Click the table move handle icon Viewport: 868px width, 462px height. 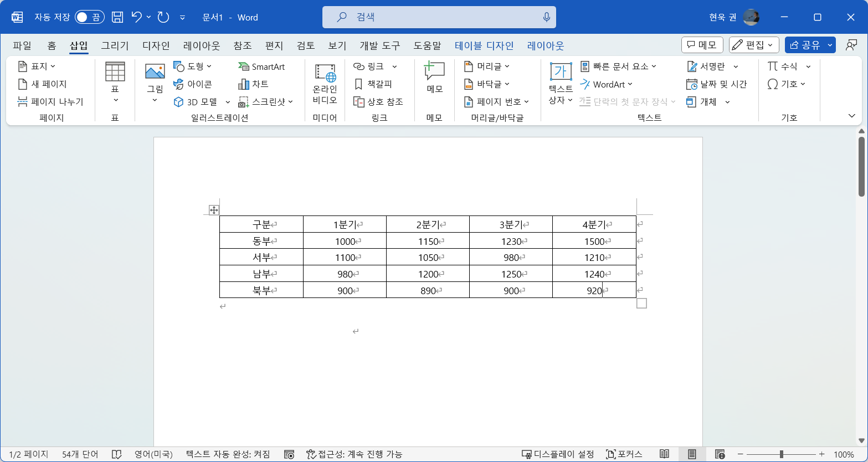pyautogui.click(x=214, y=210)
